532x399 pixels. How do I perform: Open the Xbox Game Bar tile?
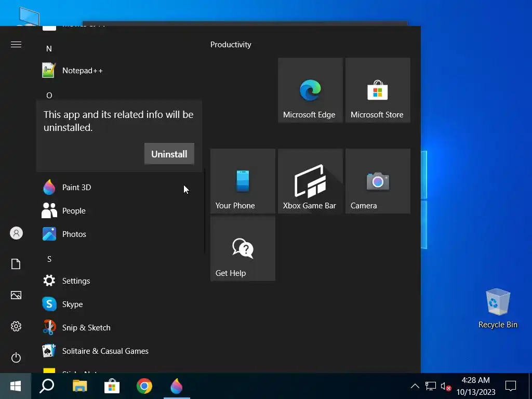tap(310, 181)
